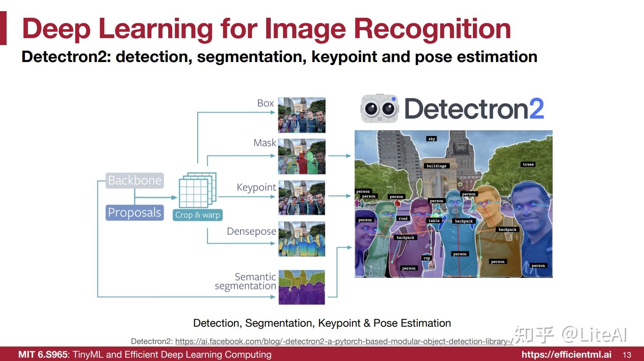
Task: Click the Backbone block
Action: click(x=135, y=181)
